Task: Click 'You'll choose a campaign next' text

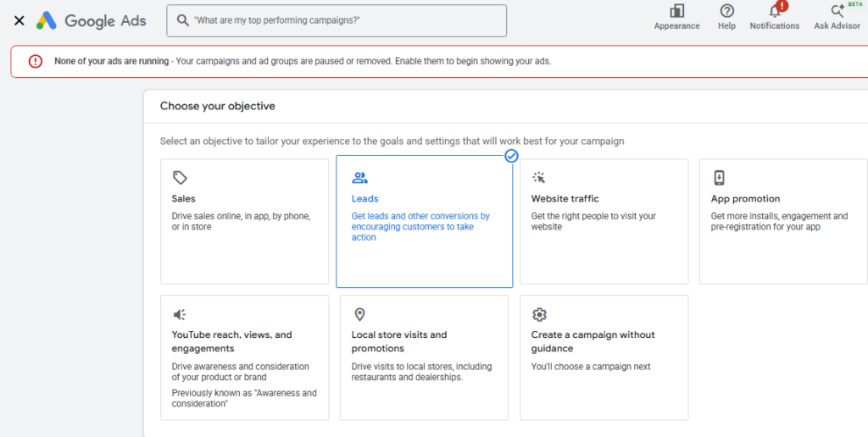Action: pos(591,367)
